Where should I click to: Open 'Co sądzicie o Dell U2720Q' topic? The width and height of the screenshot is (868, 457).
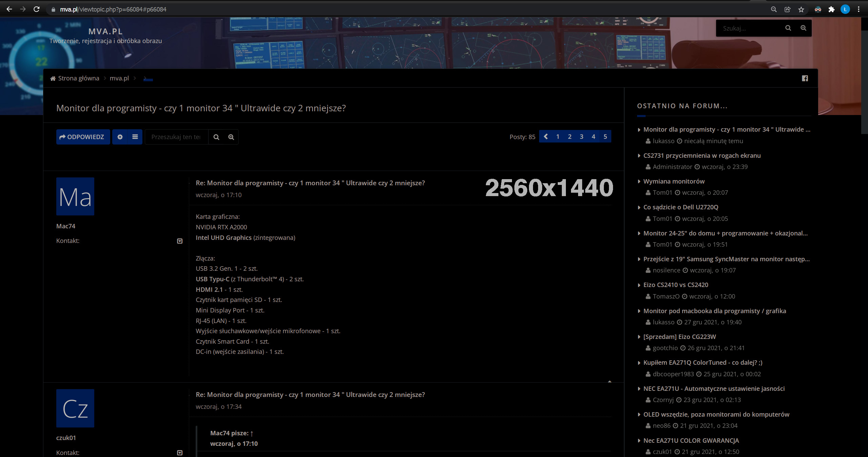click(x=680, y=207)
